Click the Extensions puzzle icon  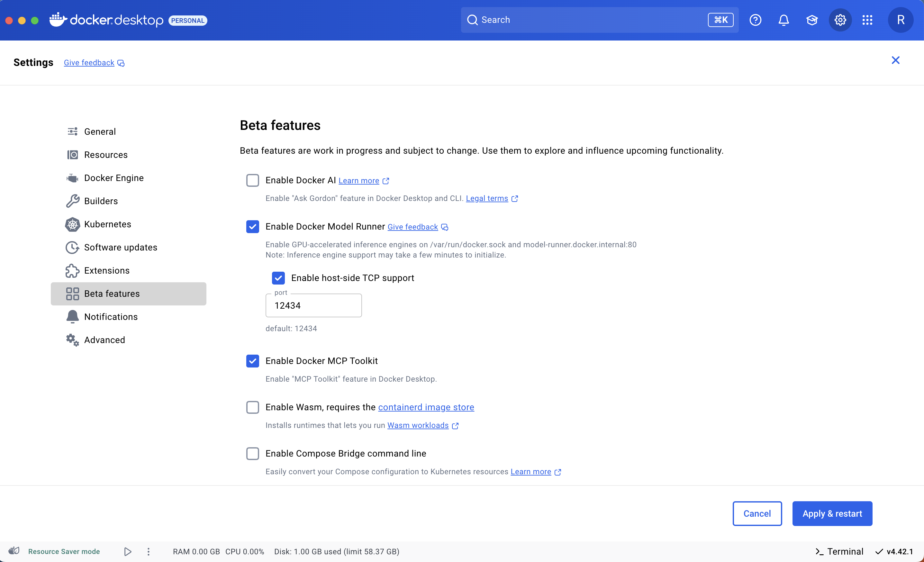72,271
